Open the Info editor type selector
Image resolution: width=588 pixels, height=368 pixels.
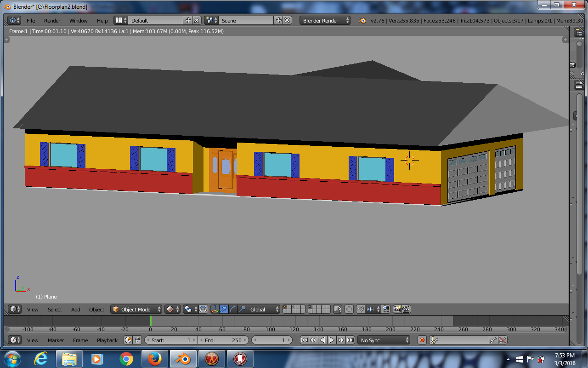pos(15,20)
